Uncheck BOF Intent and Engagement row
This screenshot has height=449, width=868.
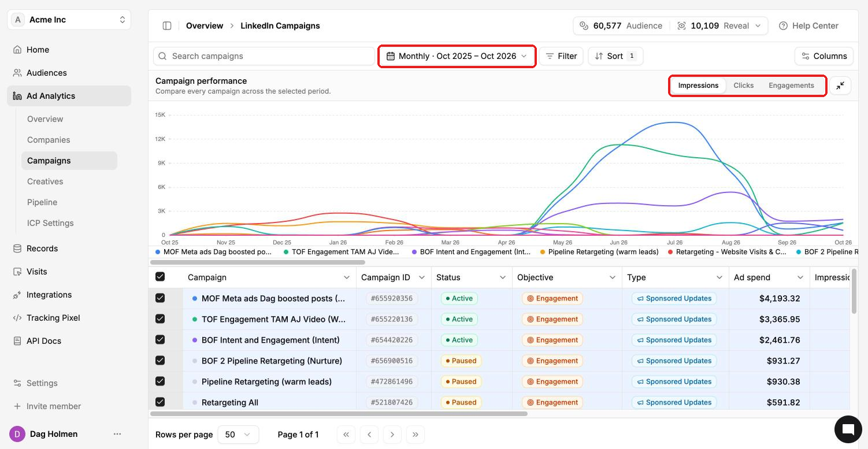(160, 340)
